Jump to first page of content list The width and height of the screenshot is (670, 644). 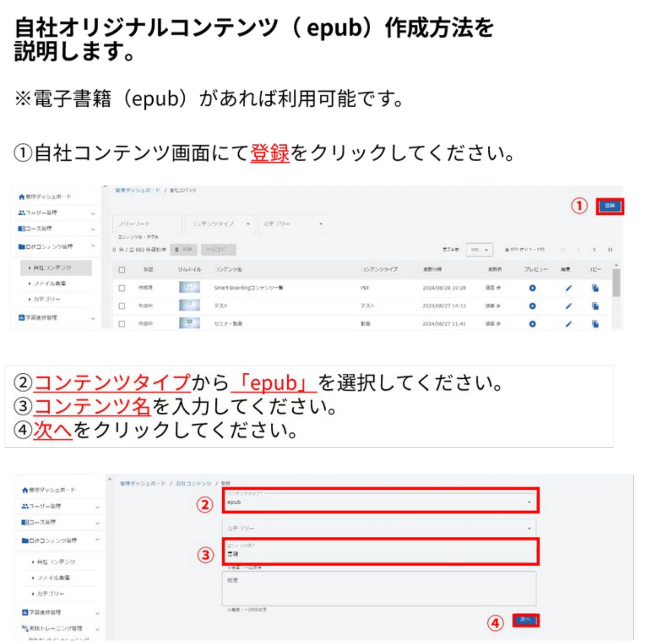pos(563,250)
